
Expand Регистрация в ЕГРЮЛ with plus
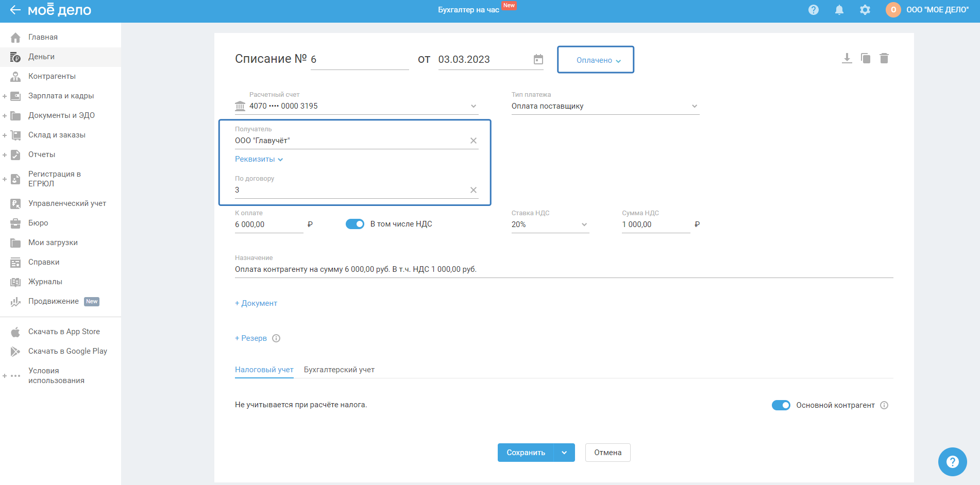5,179
